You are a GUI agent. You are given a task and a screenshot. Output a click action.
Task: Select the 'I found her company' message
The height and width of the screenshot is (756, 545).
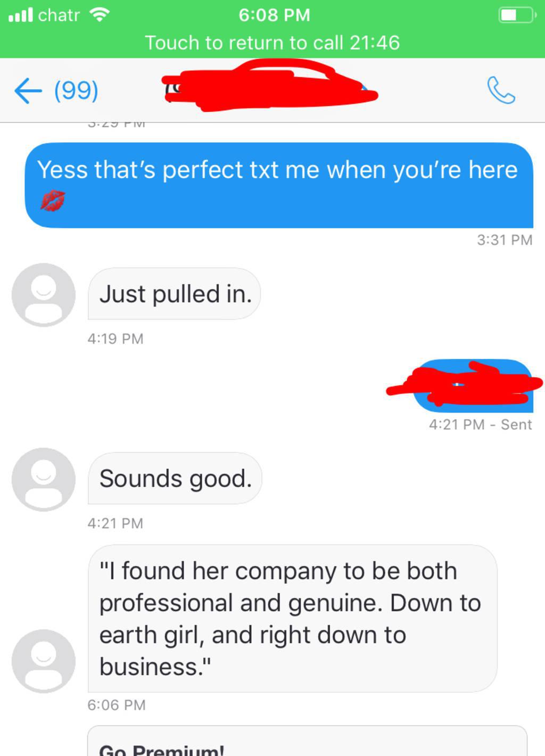pyautogui.click(x=292, y=618)
